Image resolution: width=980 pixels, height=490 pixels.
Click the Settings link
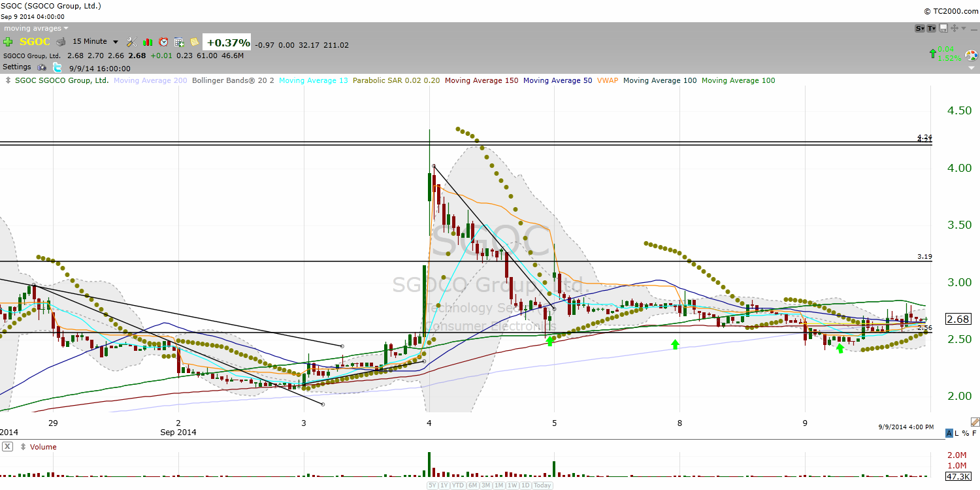coord(17,67)
